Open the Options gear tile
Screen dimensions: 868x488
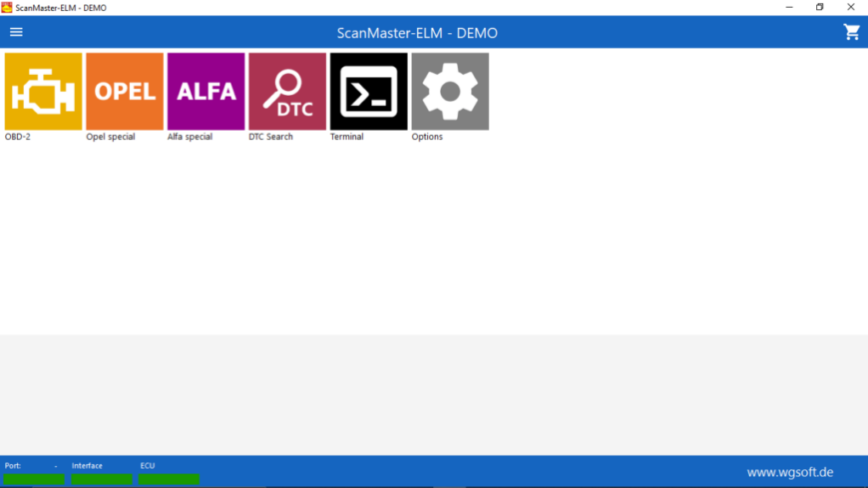450,92
